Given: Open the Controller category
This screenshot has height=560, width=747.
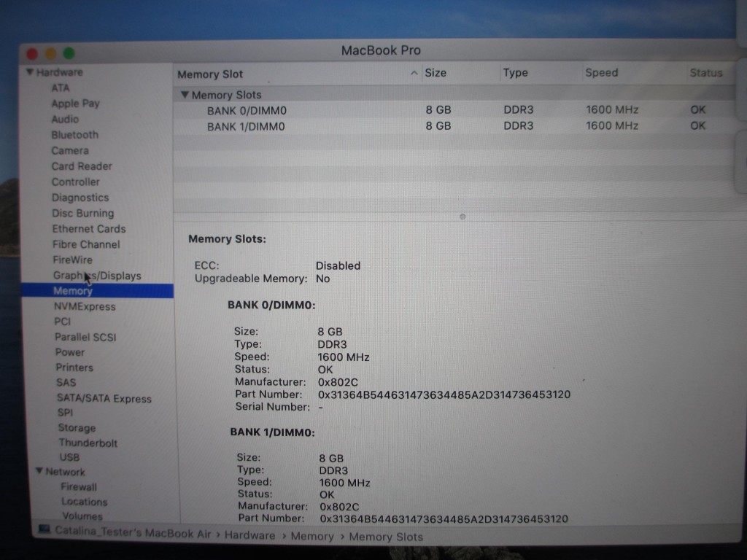Looking at the screenshot, I should [x=76, y=182].
